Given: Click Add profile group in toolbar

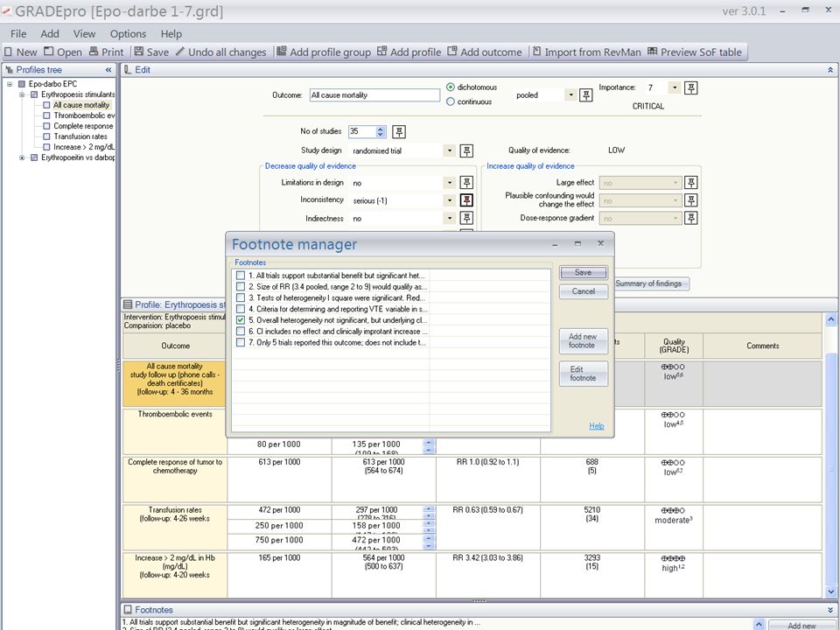Looking at the screenshot, I should (x=324, y=52).
